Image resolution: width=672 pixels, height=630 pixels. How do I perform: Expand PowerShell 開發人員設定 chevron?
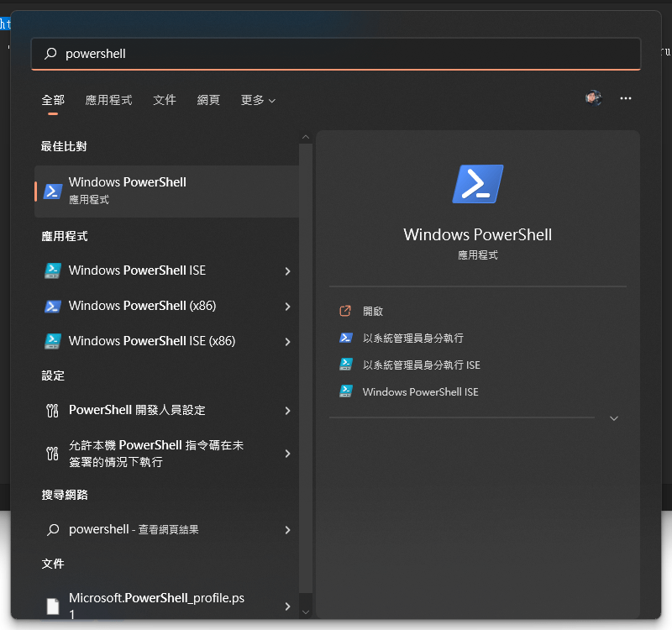(x=287, y=411)
